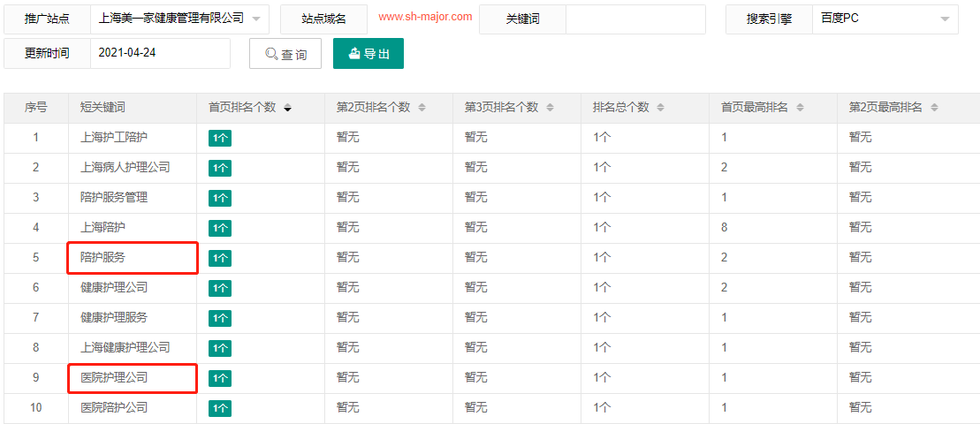
Task: Select keyword 陪护服务 in row 5
Action: (x=103, y=257)
